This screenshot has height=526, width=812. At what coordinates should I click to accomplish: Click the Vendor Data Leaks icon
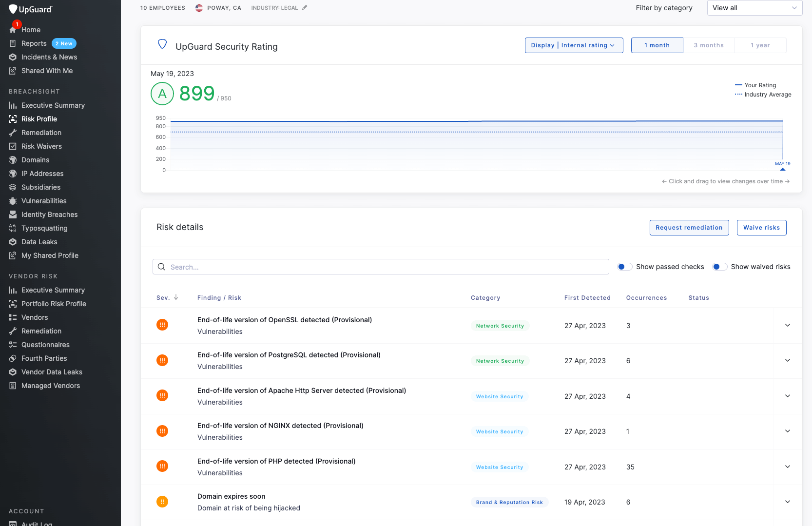coord(13,372)
